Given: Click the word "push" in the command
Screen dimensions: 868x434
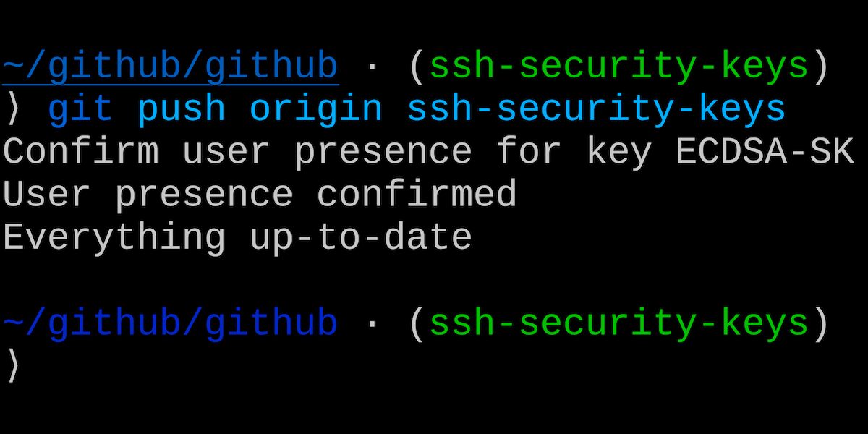Looking at the screenshot, I should 181,110.
